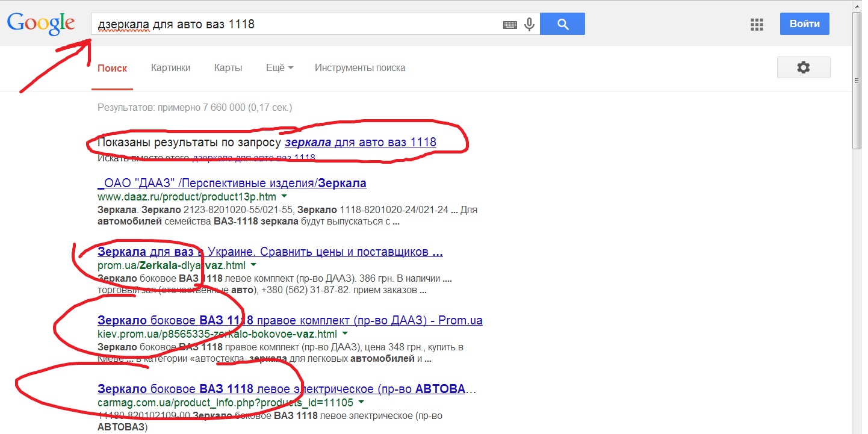
Task: Click the Войти sign-in button
Action: [805, 24]
